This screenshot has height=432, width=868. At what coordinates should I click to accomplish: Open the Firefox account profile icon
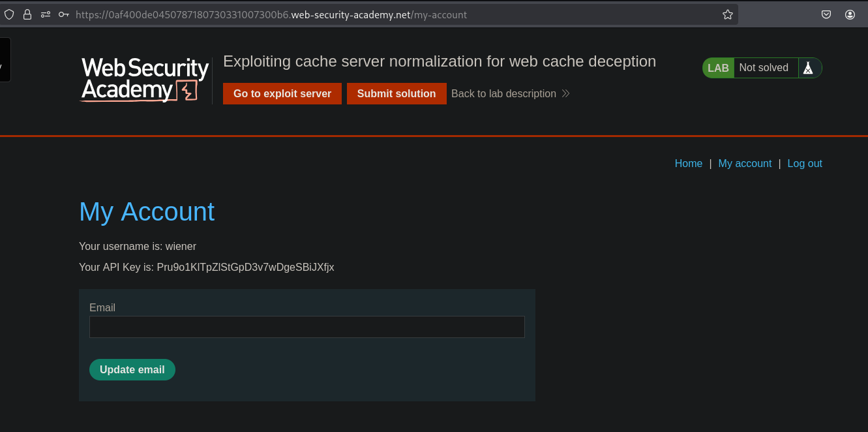click(850, 14)
